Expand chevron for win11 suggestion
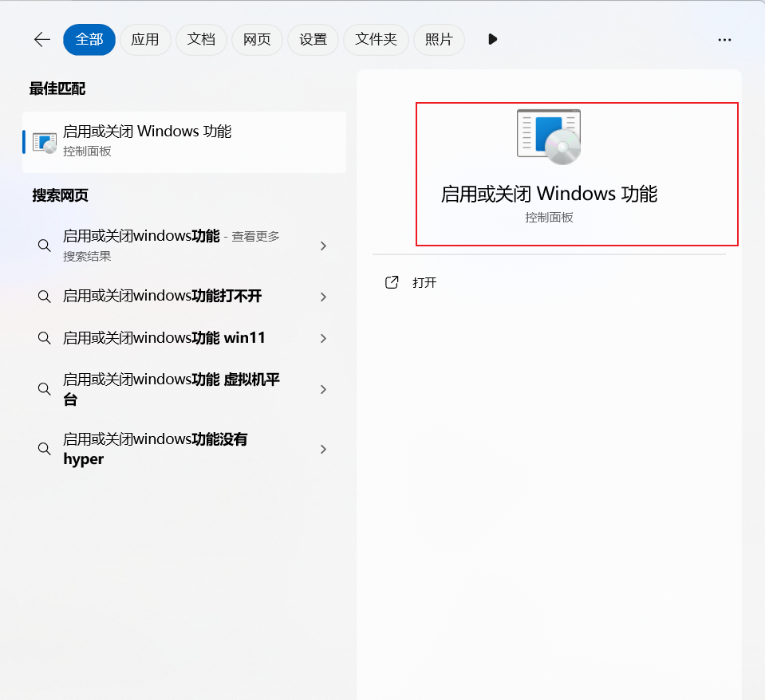The height and width of the screenshot is (700, 765). point(323,338)
